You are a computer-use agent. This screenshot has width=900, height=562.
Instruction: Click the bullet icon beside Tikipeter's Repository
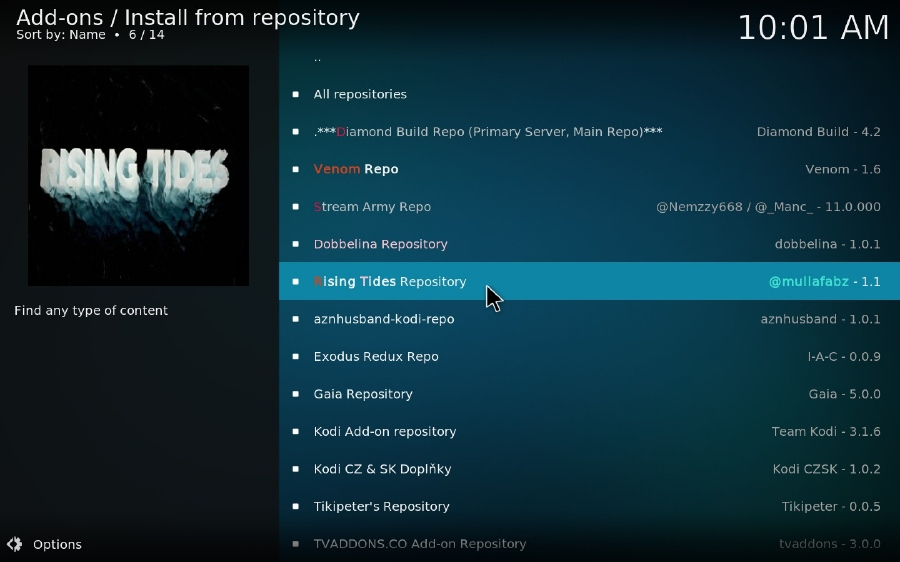296,506
